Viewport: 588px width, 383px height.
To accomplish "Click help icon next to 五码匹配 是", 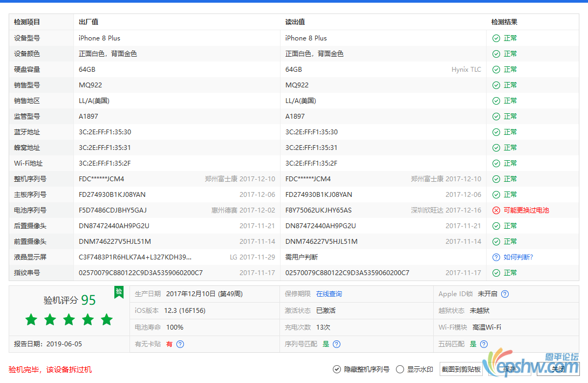I will (484, 344).
